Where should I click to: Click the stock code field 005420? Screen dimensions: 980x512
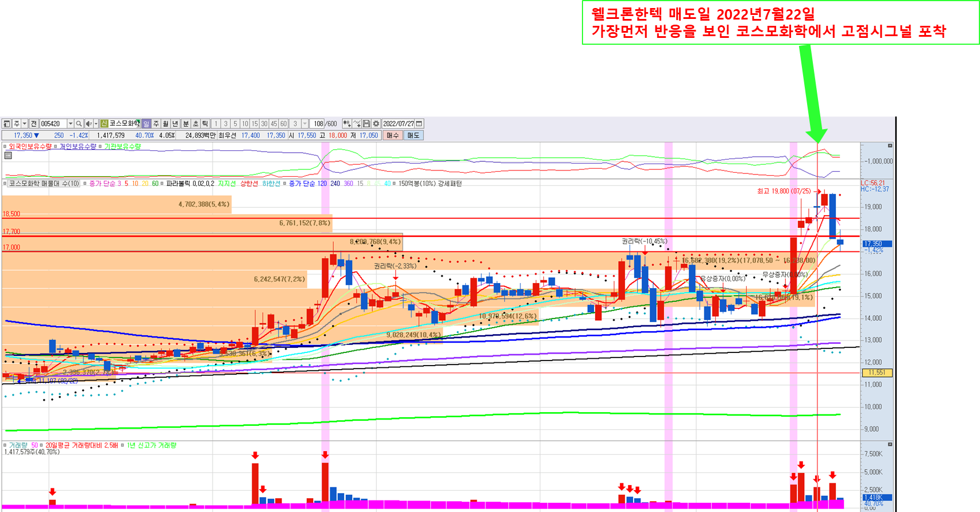pos(53,123)
